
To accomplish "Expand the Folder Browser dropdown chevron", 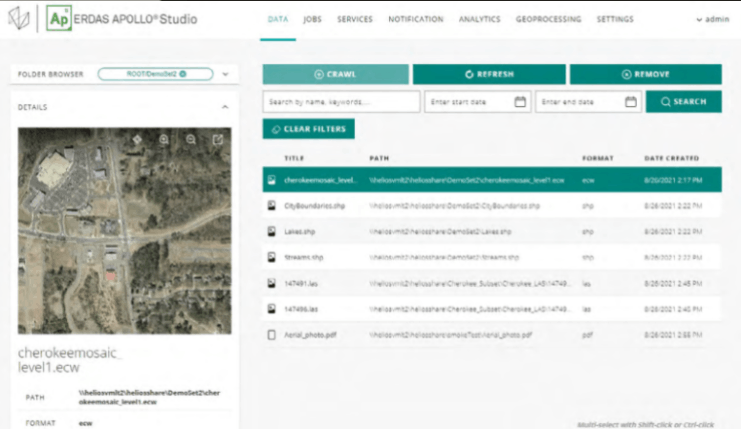I will pyautogui.click(x=225, y=74).
